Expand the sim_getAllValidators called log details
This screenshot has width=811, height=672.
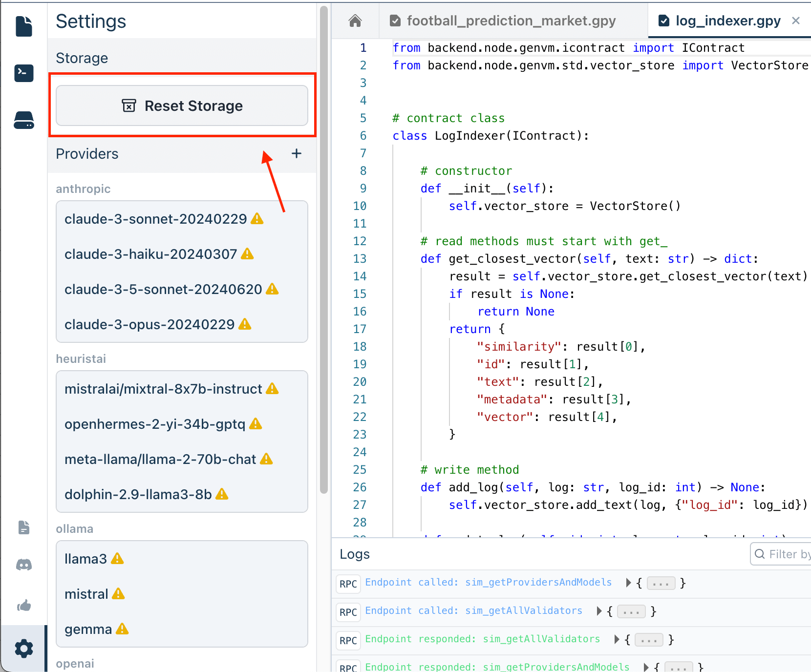point(599,611)
